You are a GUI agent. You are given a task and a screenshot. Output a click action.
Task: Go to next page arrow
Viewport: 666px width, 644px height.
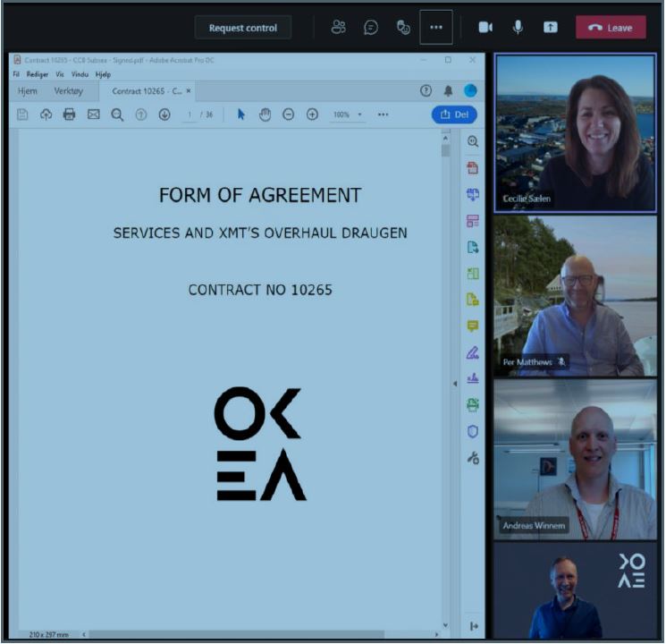coord(164,114)
